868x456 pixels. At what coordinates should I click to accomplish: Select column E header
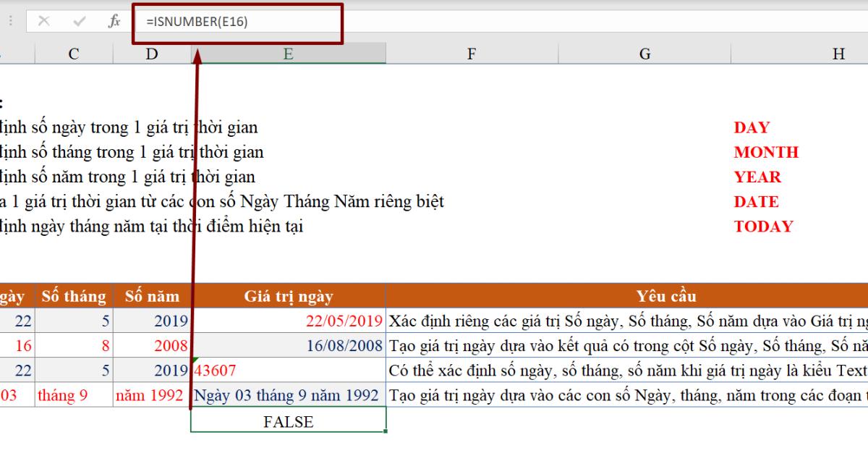[288, 53]
